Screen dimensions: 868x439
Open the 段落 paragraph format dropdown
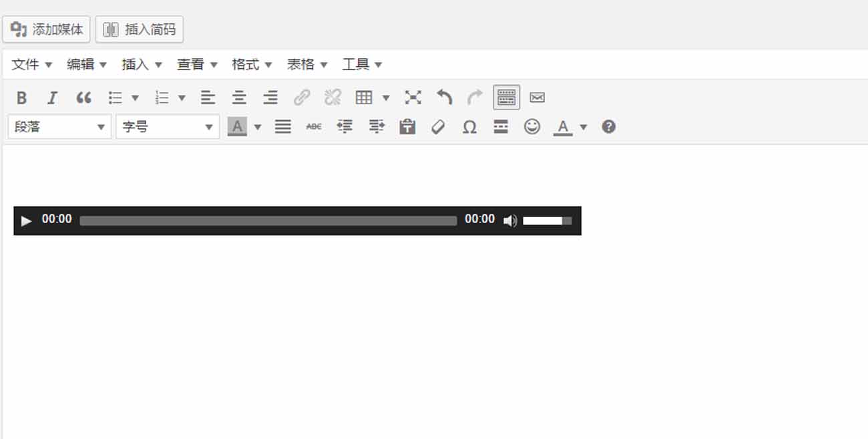[x=59, y=127]
